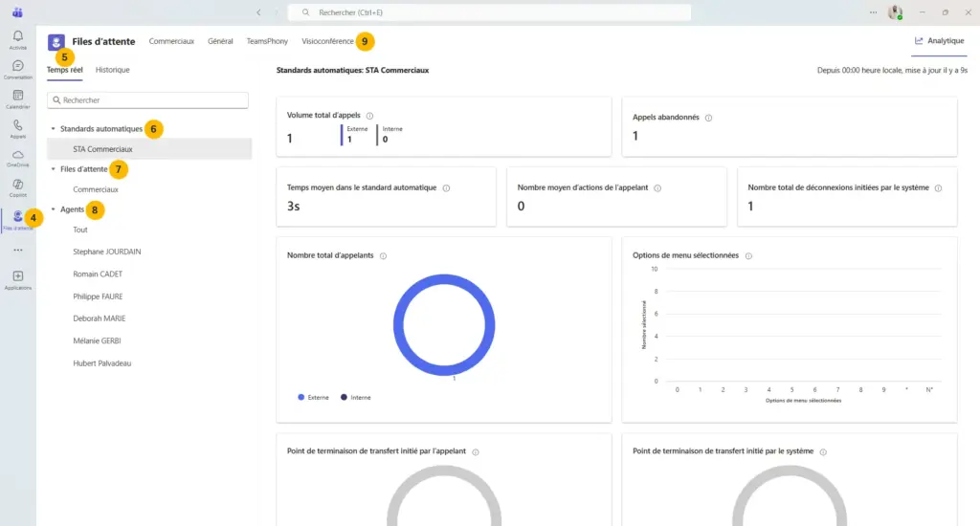
Task: Select agent Philippe FAURE
Action: [98, 296]
